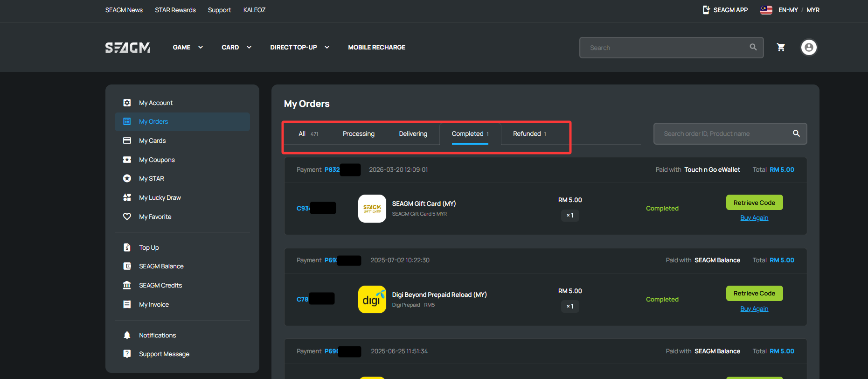Open the SEAGM Gift Card (MY) product title
868x379 pixels.
pos(424,204)
